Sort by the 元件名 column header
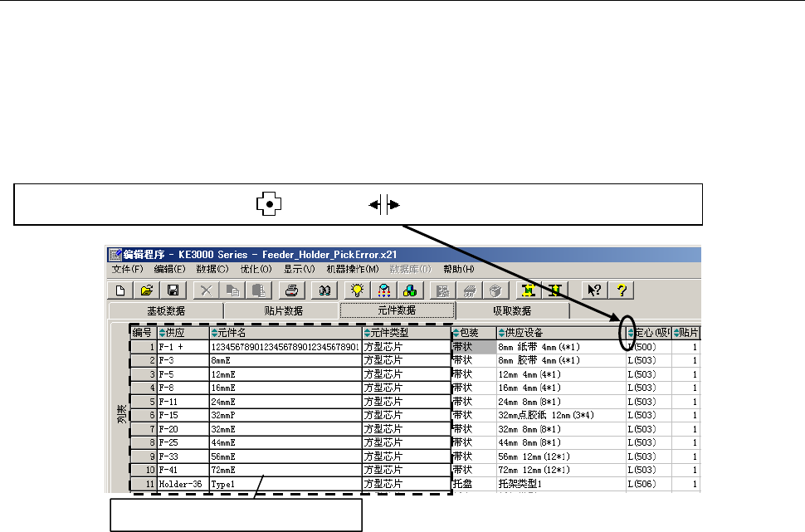 [286, 333]
